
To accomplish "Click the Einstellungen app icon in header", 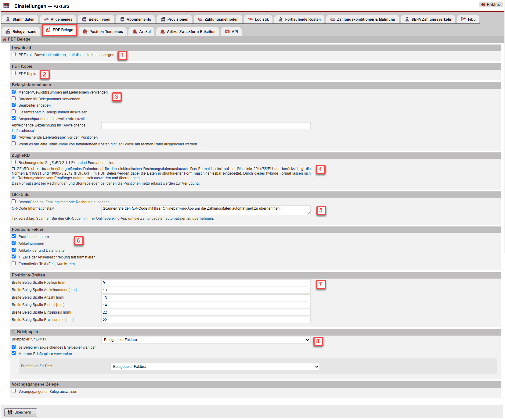I will (x=6, y=5).
